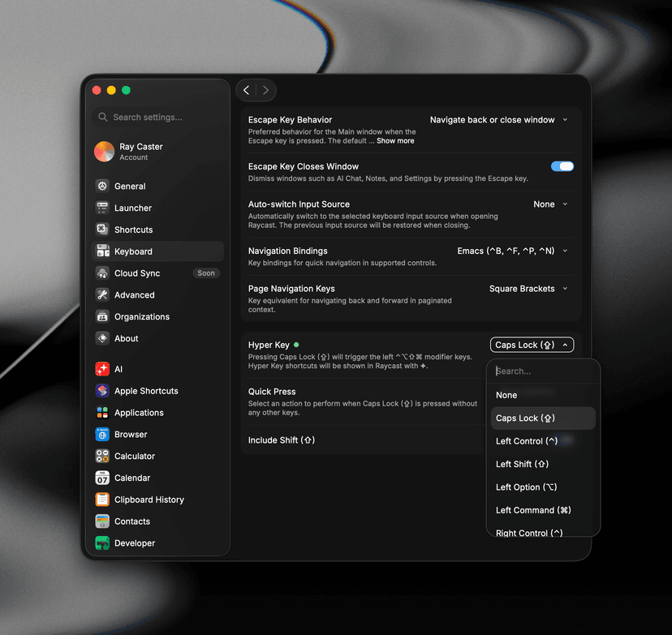This screenshot has height=635, width=672.
Task: Open Escape Key Behavior dropdown
Action: coord(499,120)
